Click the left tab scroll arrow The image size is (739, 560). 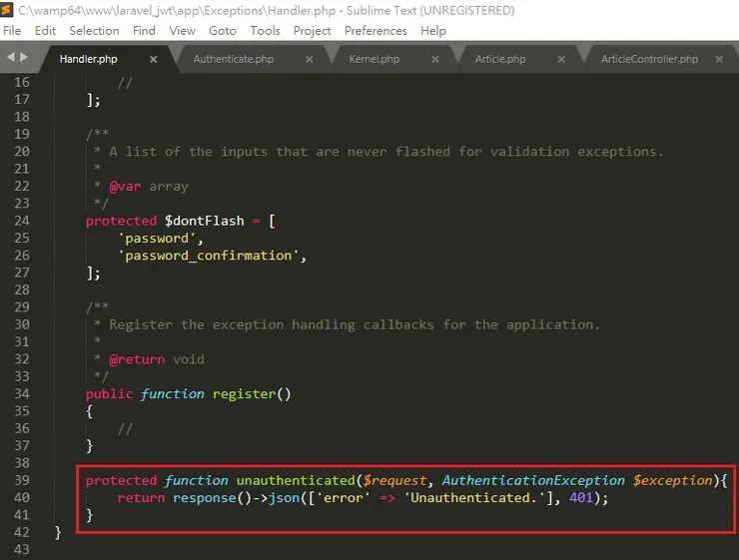(x=11, y=58)
